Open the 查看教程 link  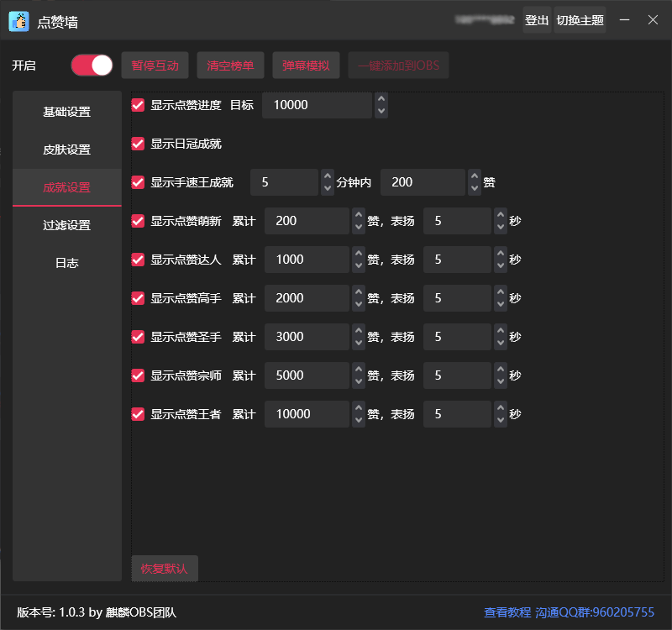(x=507, y=612)
